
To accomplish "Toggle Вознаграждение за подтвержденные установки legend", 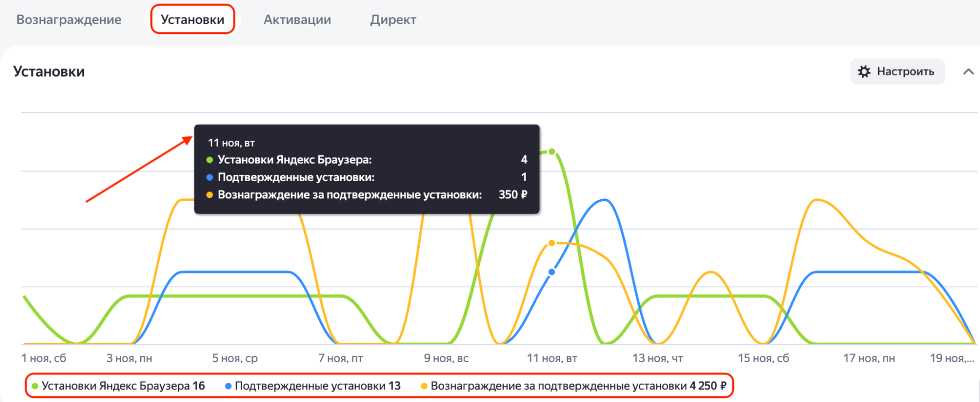I will pyautogui.click(x=574, y=386).
